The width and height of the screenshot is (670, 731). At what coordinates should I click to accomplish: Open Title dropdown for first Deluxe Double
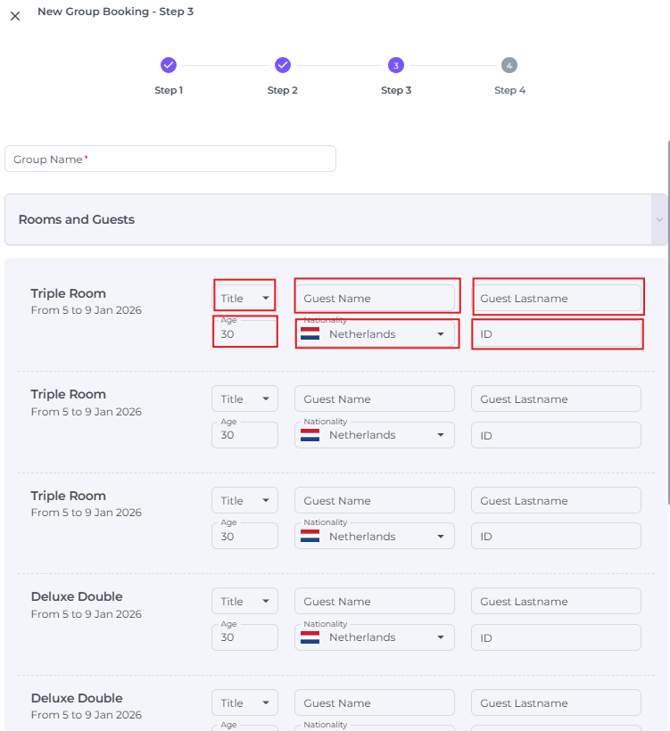click(x=245, y=602)
